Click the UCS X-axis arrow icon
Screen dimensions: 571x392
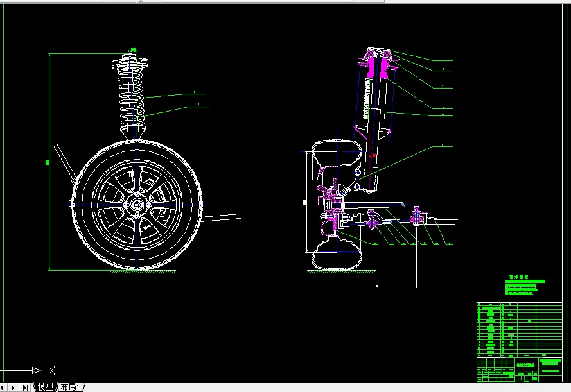coord(37,371)
